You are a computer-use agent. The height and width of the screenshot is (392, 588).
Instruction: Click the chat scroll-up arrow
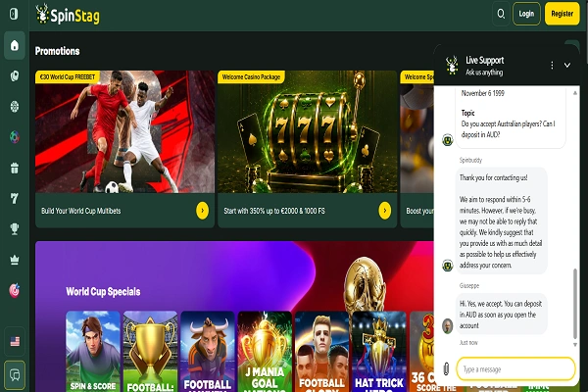click(575, 93)
